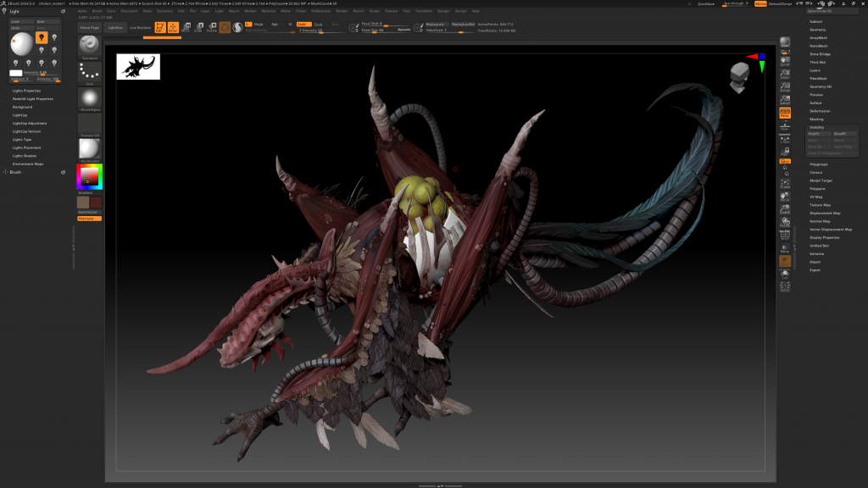Click the Solo button on right shelf
Screen dimensions: 868x488
(x=785, y=274)
